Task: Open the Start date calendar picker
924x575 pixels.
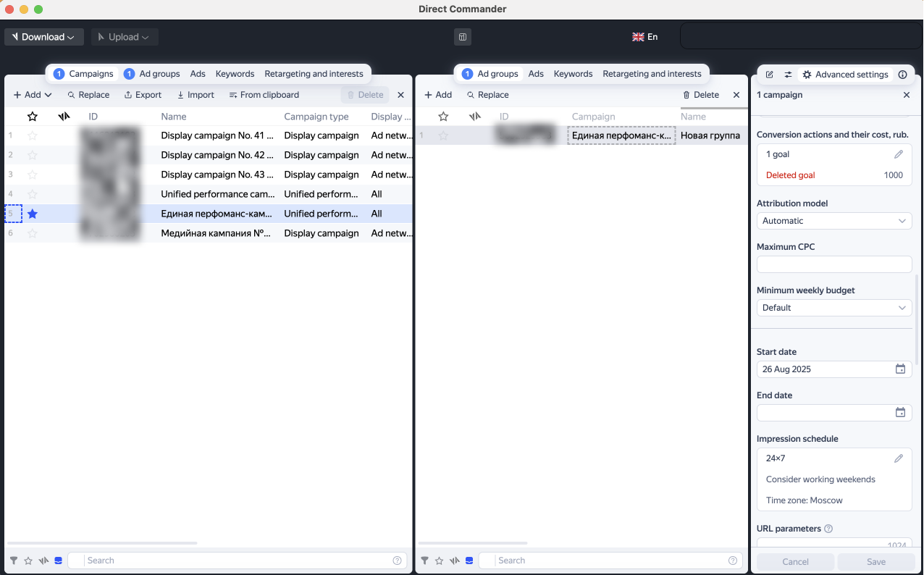Action: 900,369
